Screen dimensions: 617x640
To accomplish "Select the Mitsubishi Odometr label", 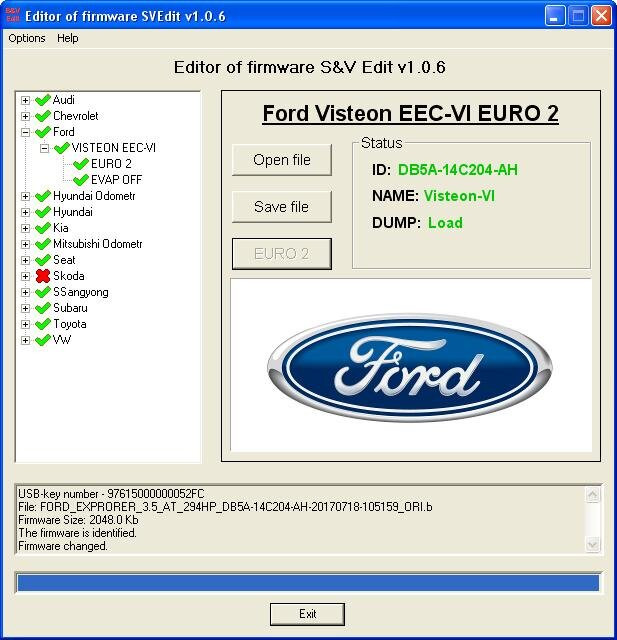I will coord(98,244).
